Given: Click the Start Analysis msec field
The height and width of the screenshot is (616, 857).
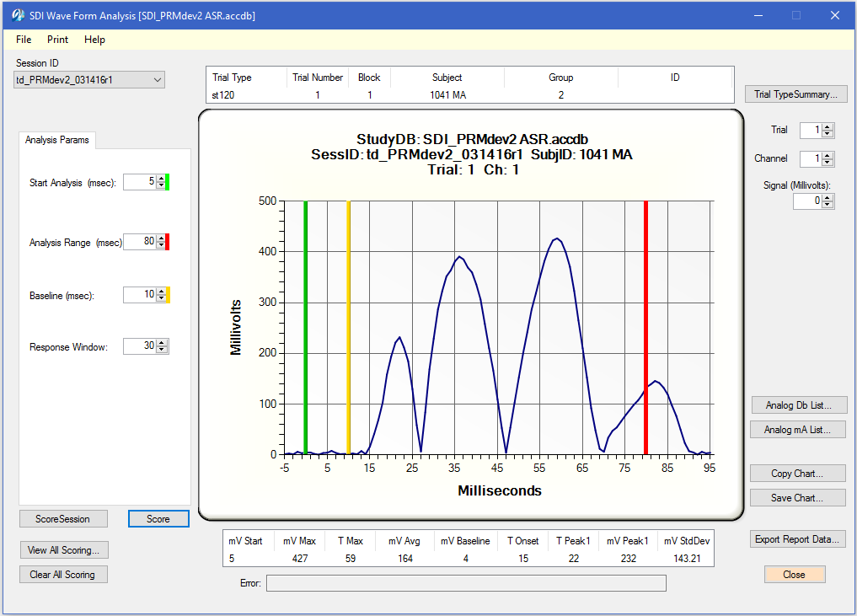Looking at the screenshot, I should 140,182.
